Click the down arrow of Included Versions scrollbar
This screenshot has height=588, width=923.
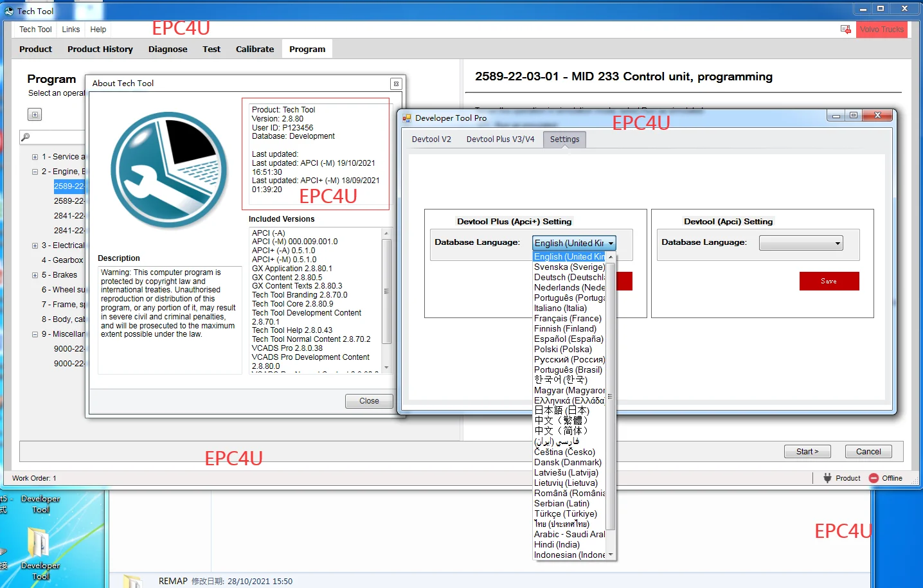pos(386,368)
